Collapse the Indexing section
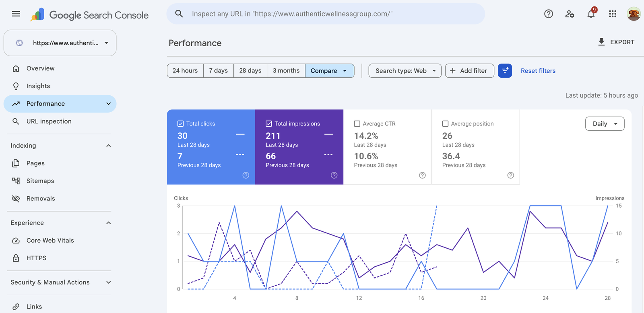This screenshot has width=644, height=313. tap(108, 146)
